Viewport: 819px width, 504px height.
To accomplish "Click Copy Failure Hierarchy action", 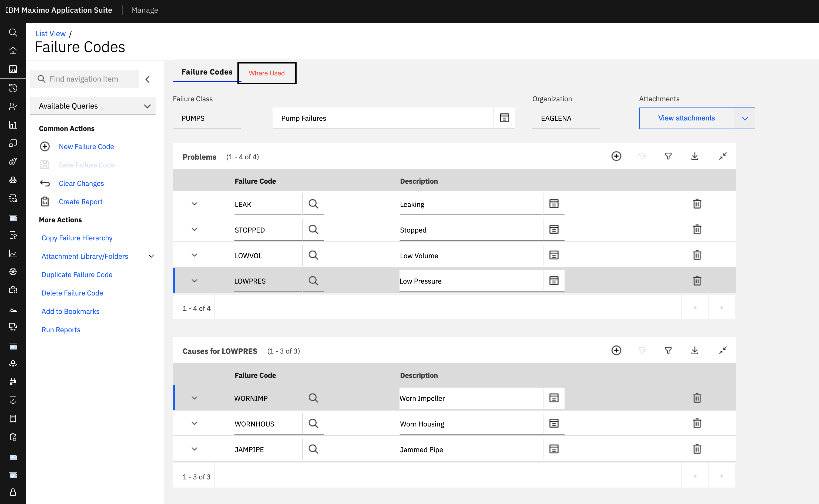I will 77,238.
